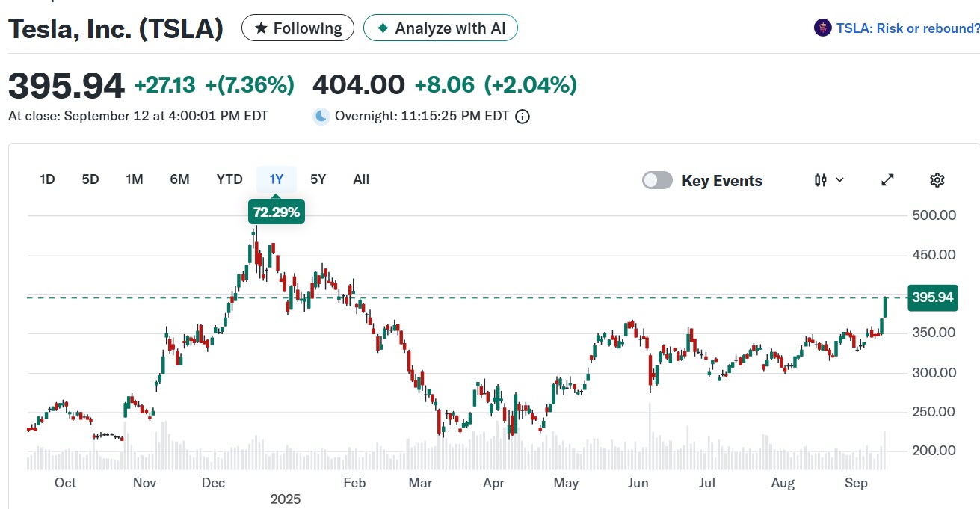Select the YTD range tab
This screenshot has height=509, width=980.
point(229,179)
